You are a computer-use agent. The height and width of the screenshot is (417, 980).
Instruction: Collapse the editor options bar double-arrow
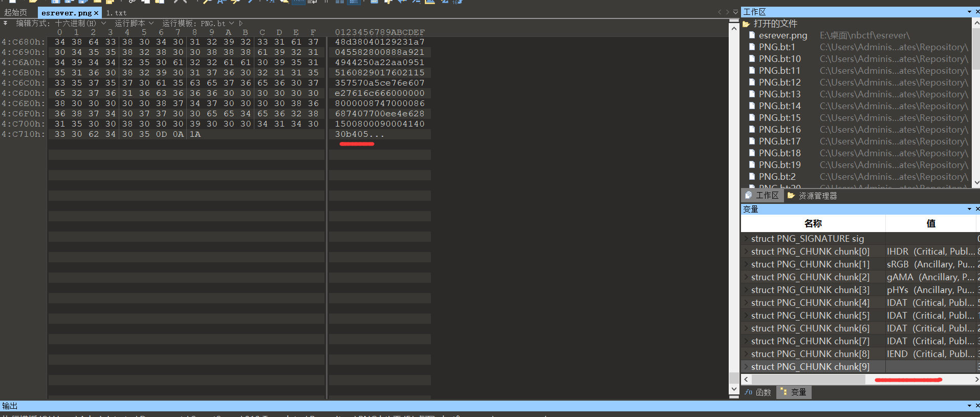pos(5,23)
